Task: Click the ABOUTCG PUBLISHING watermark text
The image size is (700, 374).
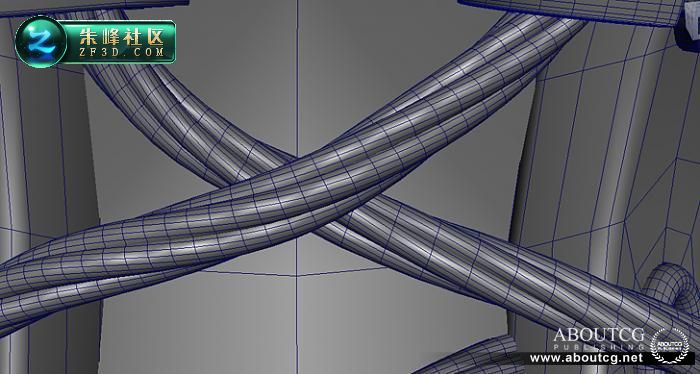Action: (599, 339)
